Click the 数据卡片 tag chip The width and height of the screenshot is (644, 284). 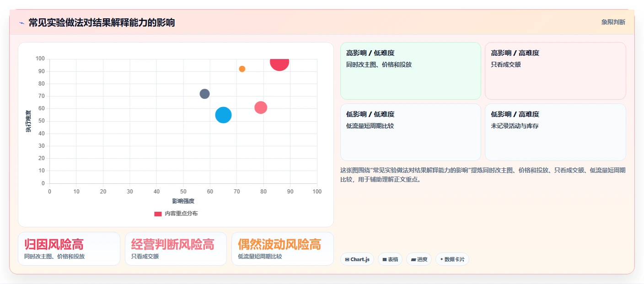coord(452,259)
